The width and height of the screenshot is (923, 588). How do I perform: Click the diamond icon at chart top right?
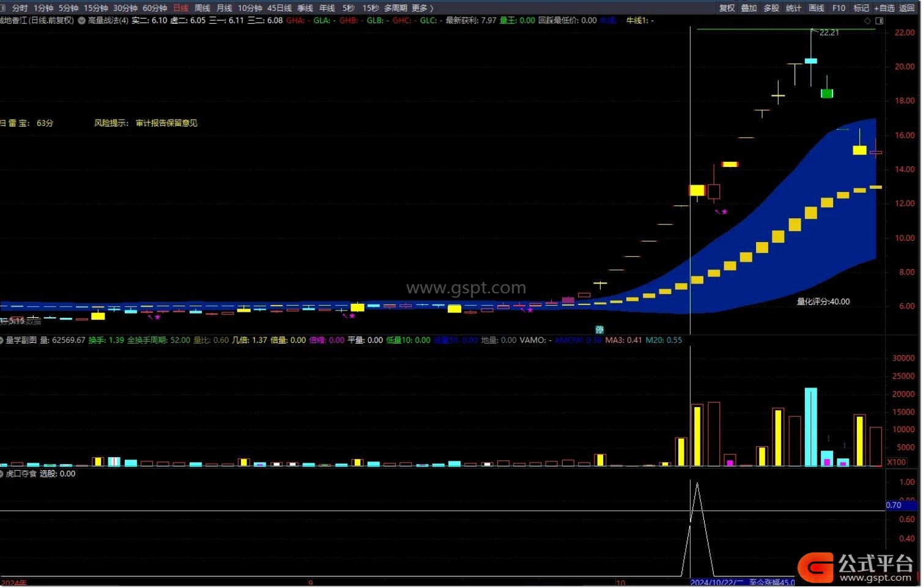867,21
